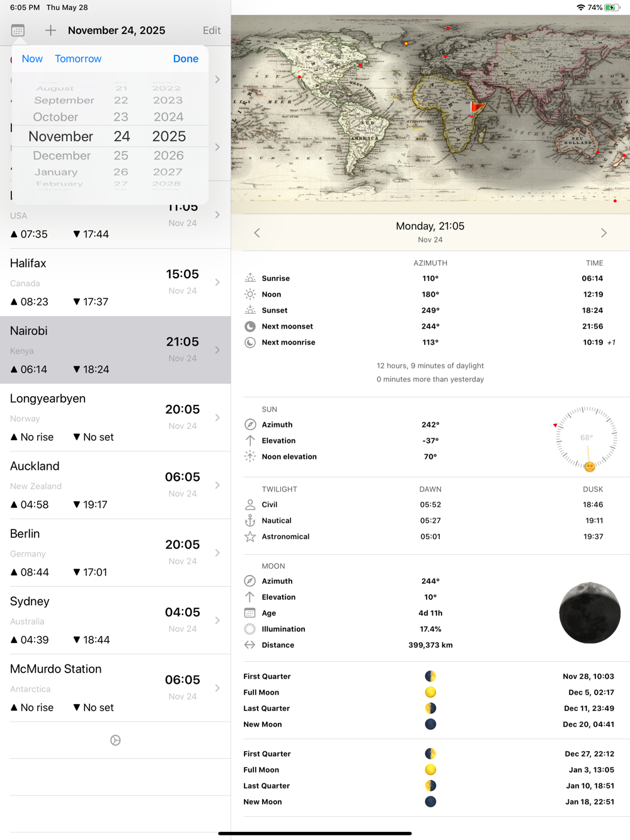Tap Dec 5 Full Moon icon

pyautogui.click(x=430, y=693)
